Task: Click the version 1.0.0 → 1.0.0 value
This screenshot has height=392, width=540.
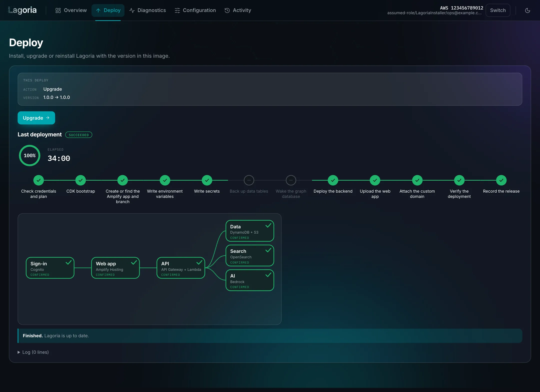Action: pos(56,97)
